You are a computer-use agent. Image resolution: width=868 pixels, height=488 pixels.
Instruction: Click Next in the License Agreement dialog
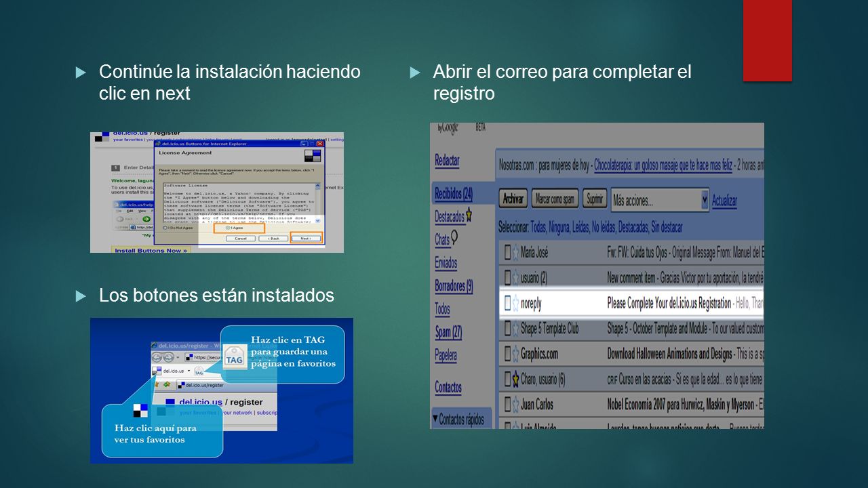pos(306,239)
